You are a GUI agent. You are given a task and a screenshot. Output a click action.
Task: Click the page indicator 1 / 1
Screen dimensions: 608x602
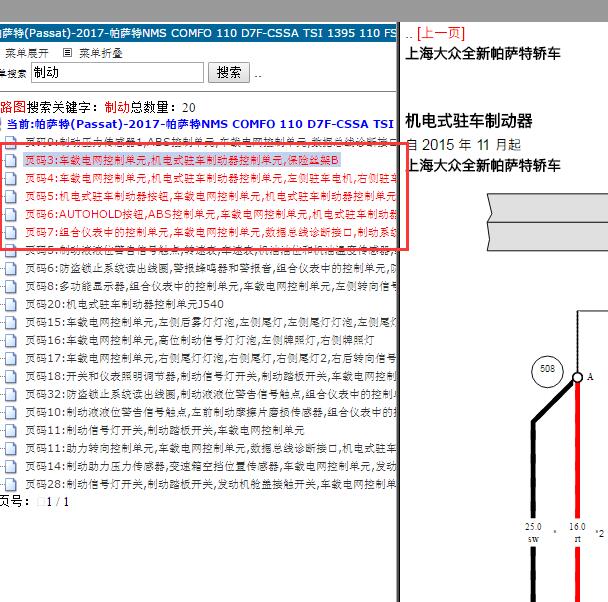click(x=58, y=502)
